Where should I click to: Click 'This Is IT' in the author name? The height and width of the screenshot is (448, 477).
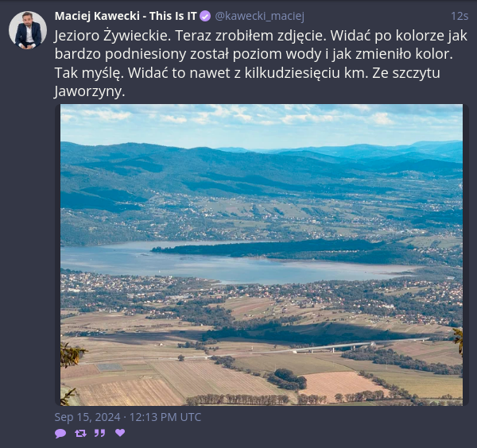pos(173,16)
